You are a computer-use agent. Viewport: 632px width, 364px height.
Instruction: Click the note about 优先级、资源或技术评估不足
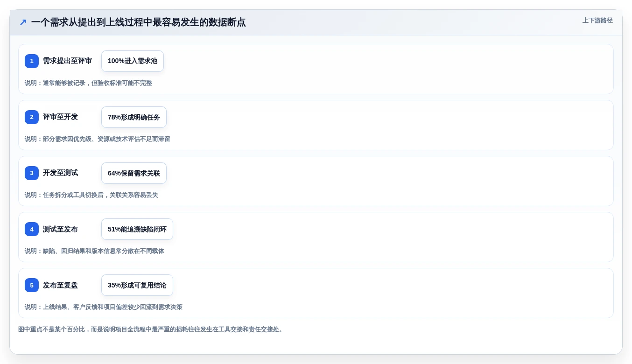point(98,139)
